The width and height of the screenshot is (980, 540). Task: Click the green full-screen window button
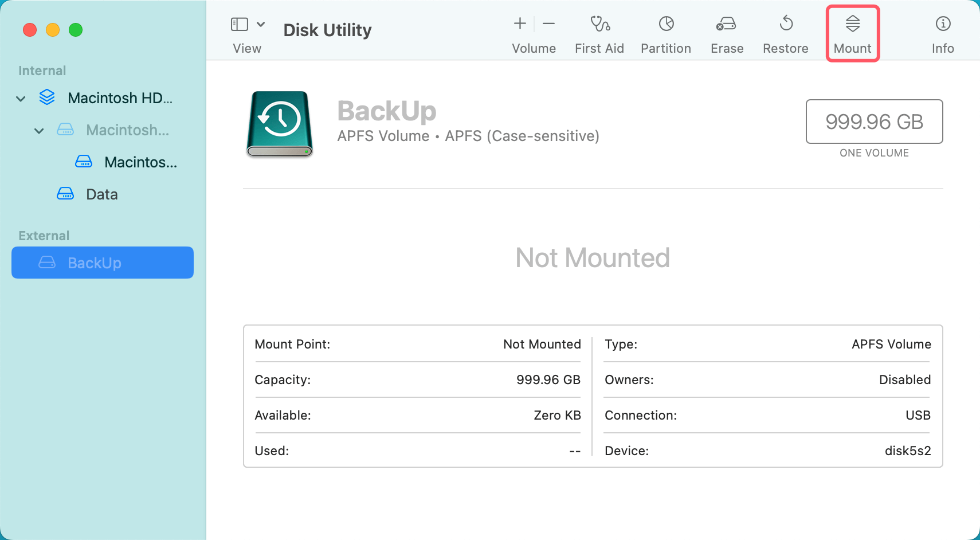click(76, 30)
